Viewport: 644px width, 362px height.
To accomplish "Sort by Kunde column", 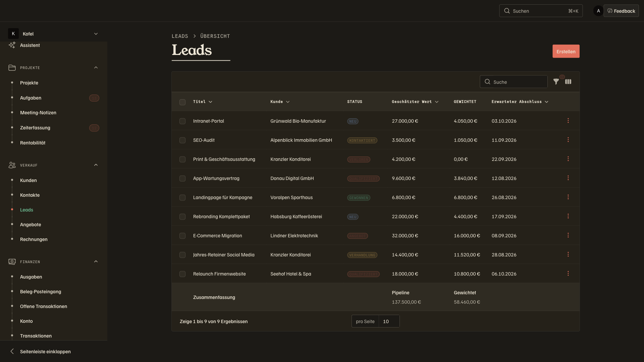I will (x=280, y=102).
